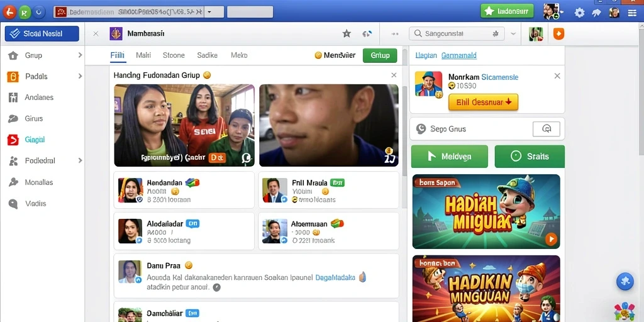Click the green Griup button
Screen dimensions: 644x322
(380, 55)
